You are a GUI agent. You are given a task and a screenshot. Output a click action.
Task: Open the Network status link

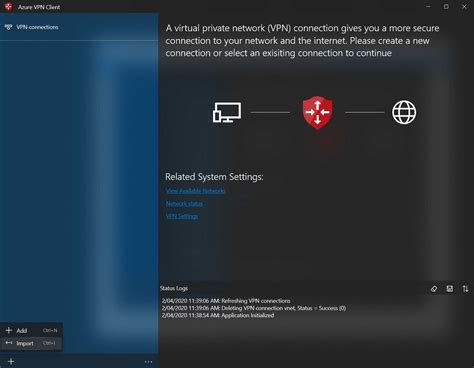coord(184,204)
